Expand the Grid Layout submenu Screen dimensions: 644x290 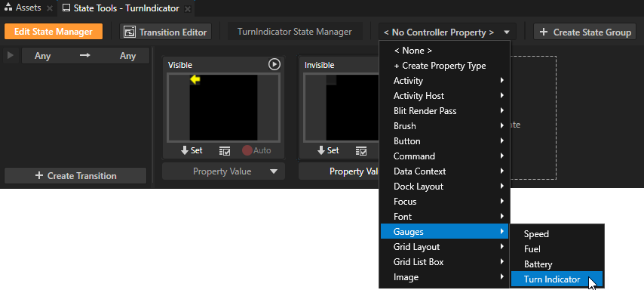pyautogui.click(x=444, y=247)
